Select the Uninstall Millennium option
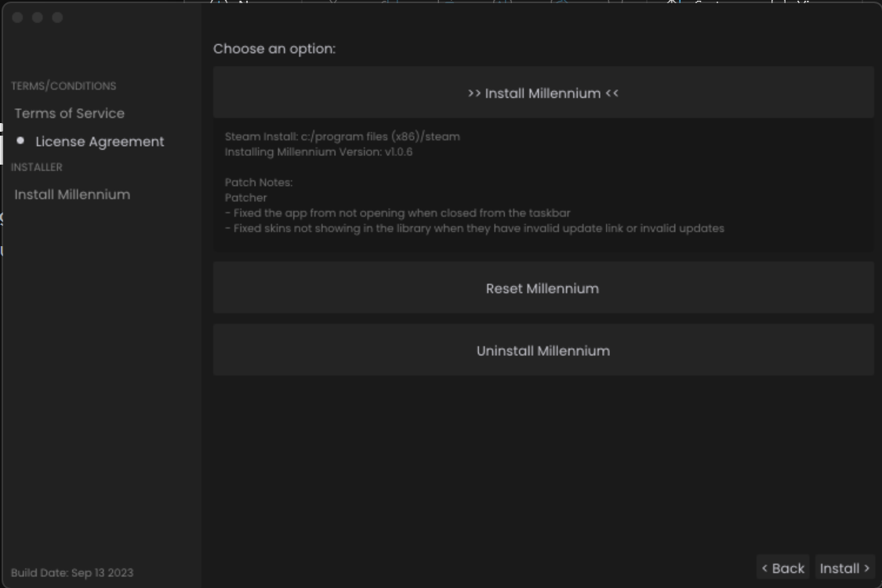The height and width of the screenshot is (588, 882). (x=543, y=350)
